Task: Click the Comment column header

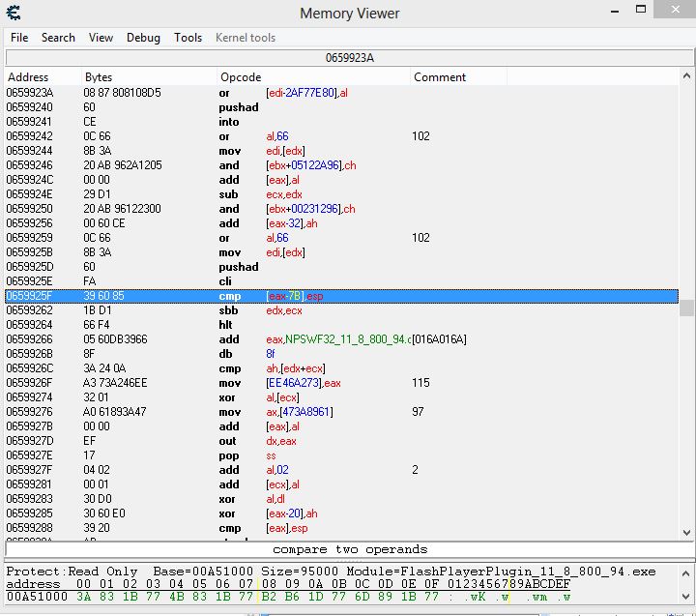Action: click(x=440, y=77)
